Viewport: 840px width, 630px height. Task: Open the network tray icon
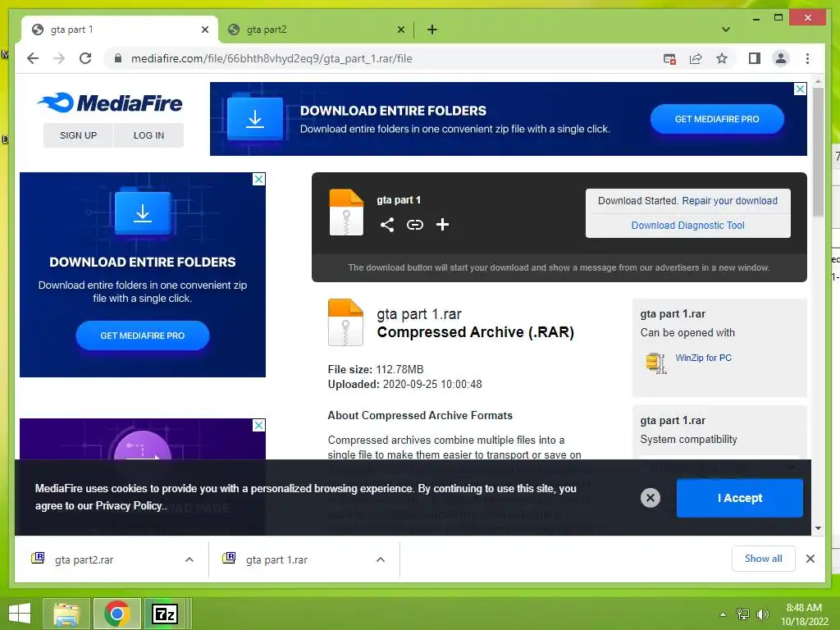click(x=743, y=614)
